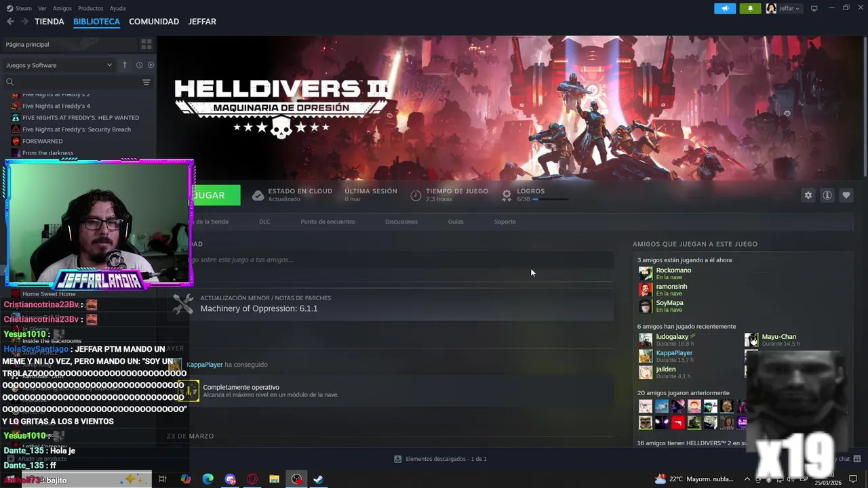Open the Completamente operativo achievement
Viewport: 868px width, 488px height.
[x=241, y=387]
